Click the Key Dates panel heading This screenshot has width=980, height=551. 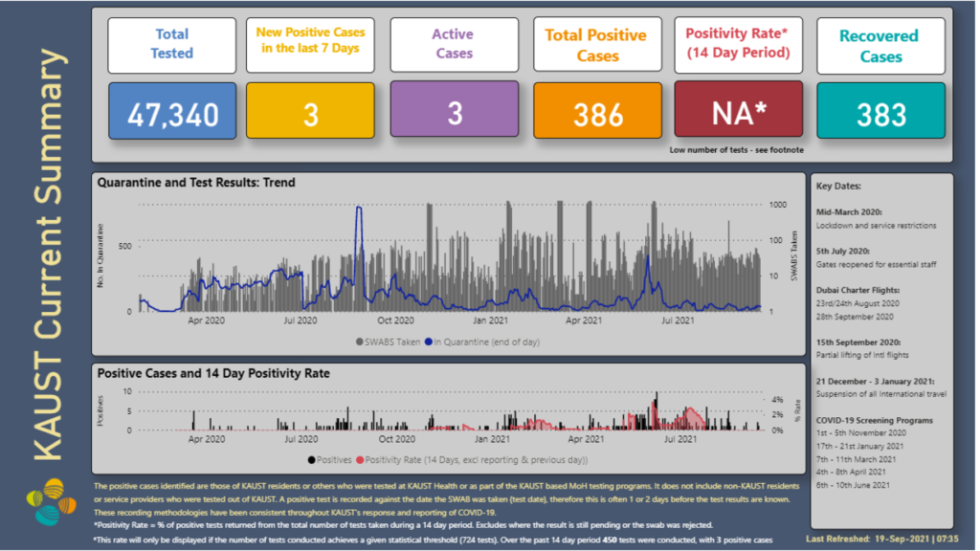tap(837, 185)
